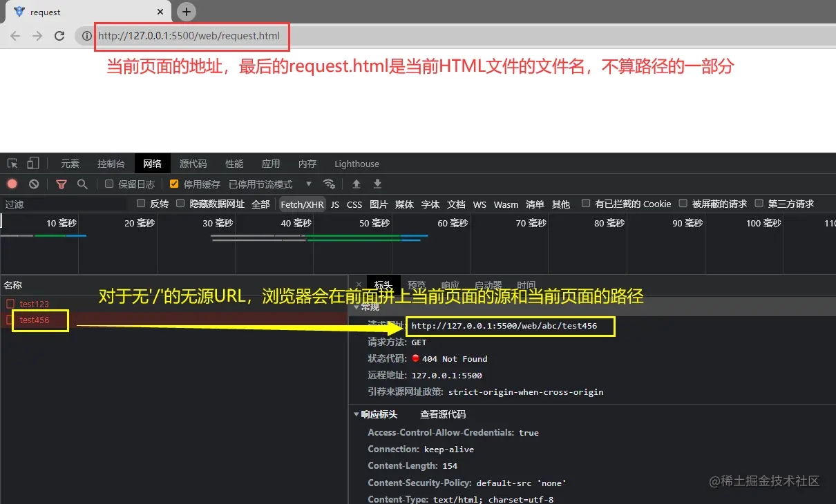Image resolution: width=836 pixels, height=504 pixels.
Task: Filter requests by 媒体
Action: (x=404, y=204)
